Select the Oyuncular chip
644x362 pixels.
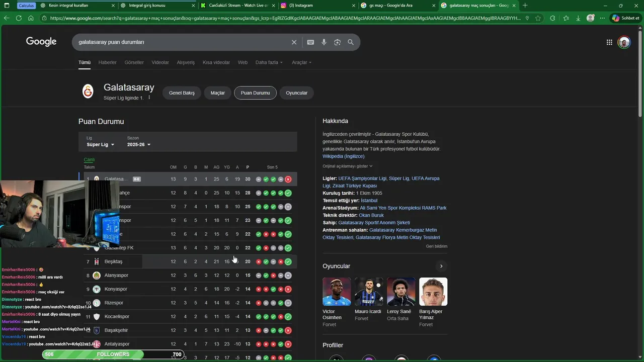click(297, 93)
